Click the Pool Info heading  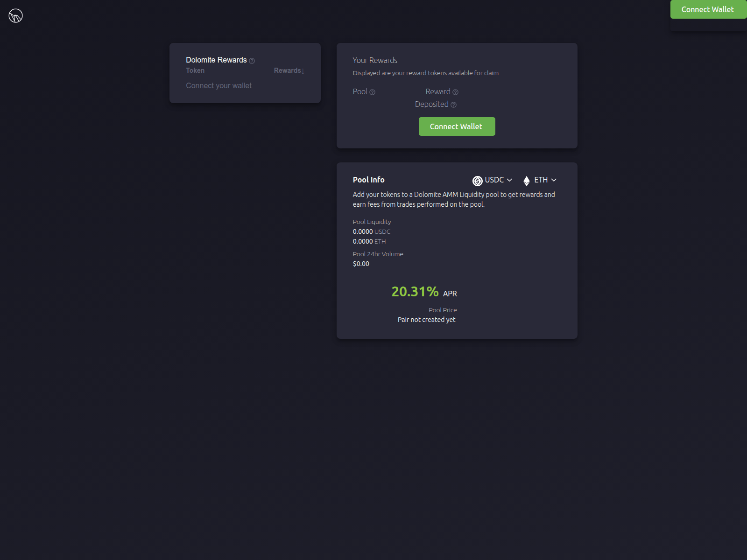pyautogui.click(x=368, y=180)
